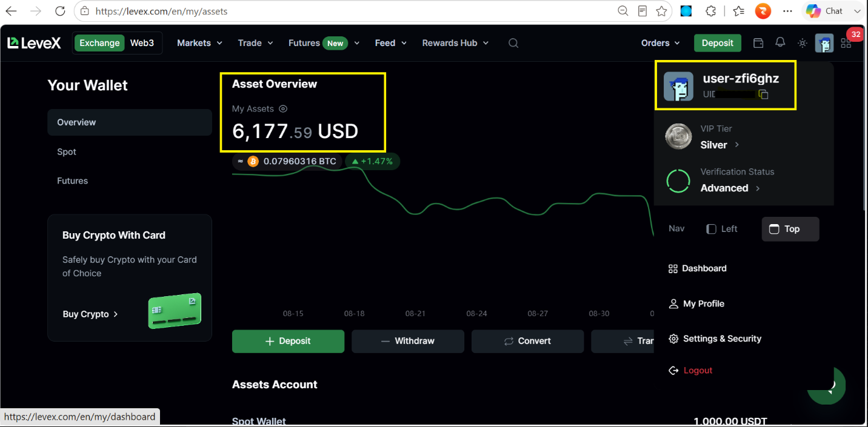This screenshot has height=427, width=868.
Task: Bookmark this page with the star icon
Action: 661,11
